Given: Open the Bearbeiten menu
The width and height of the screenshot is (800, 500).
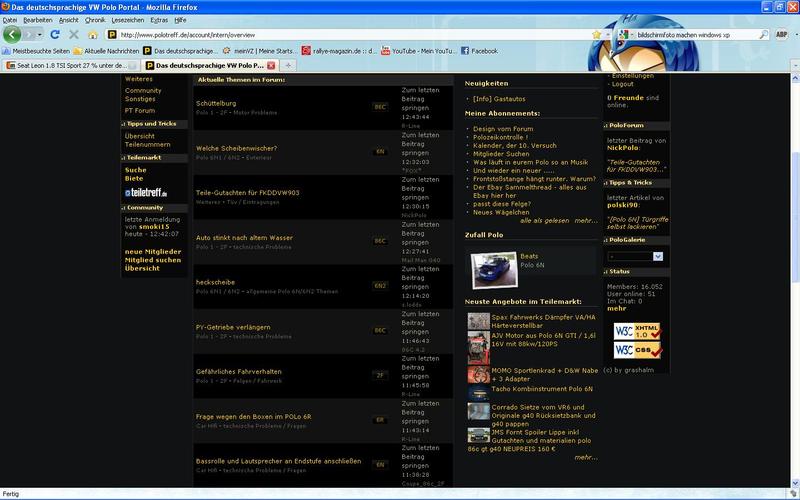Looking at the screenshot, I should (38, 20).
